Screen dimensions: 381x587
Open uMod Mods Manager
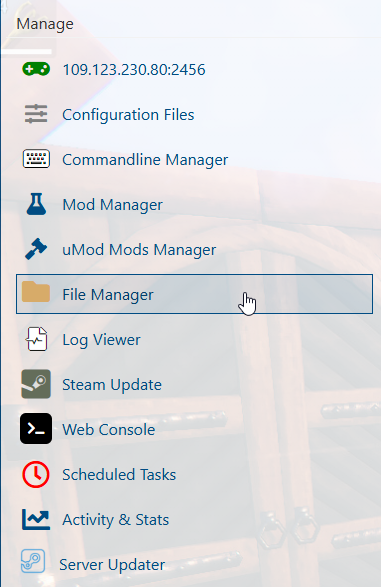[139, 250]
